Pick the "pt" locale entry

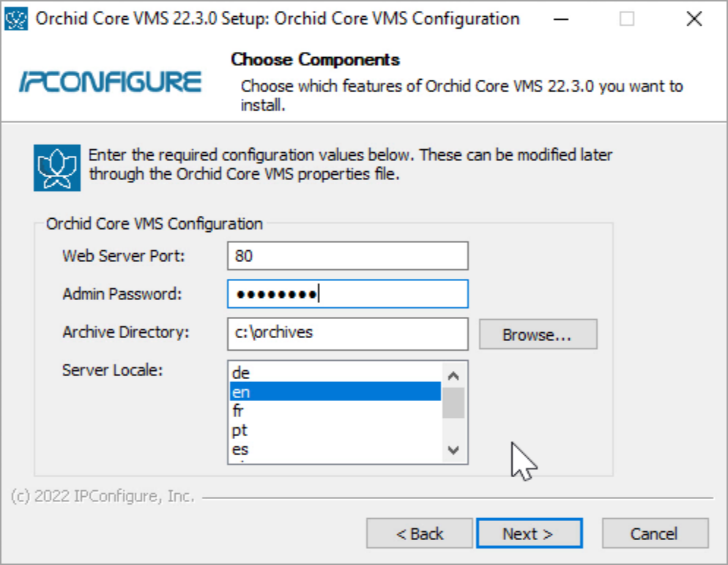[x=335, y=430]
